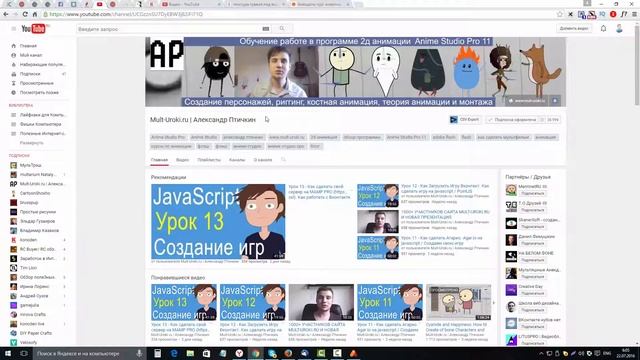Image resolution: width=640 pixels, height=360 pixels.
Task: Subscribe to the НА БЕЛОМ ФОНЕ partner channel
Action: (x=532, y=260)
